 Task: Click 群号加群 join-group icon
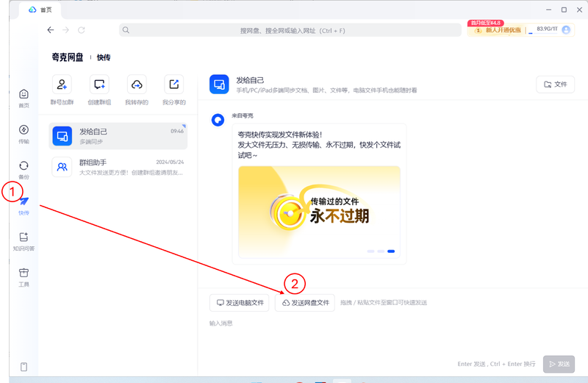tap(62, 85)
